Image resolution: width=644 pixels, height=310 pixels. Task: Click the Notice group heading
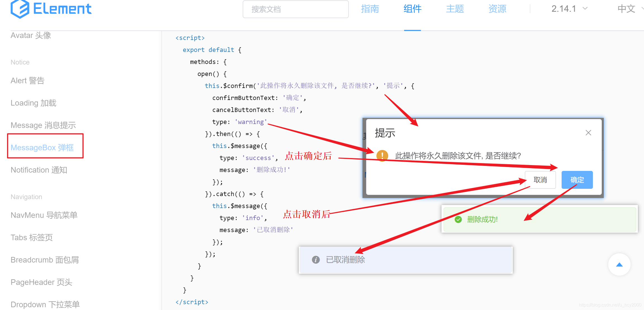pos(20,62)
